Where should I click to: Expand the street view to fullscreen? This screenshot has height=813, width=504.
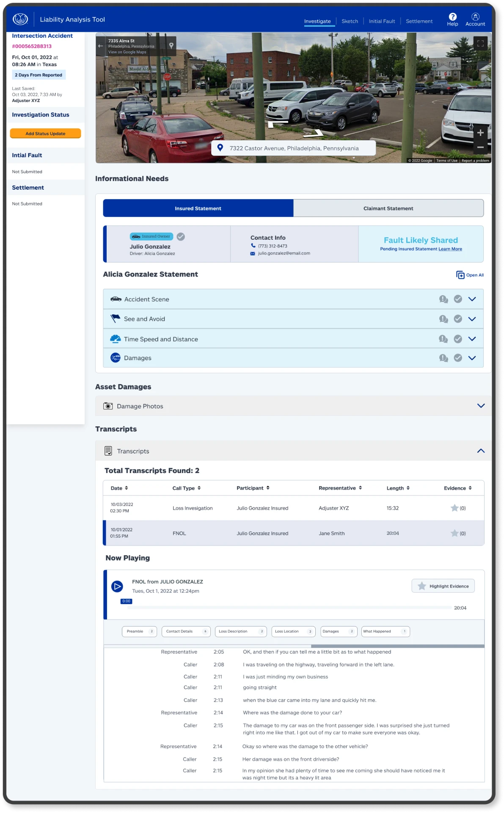480,43
